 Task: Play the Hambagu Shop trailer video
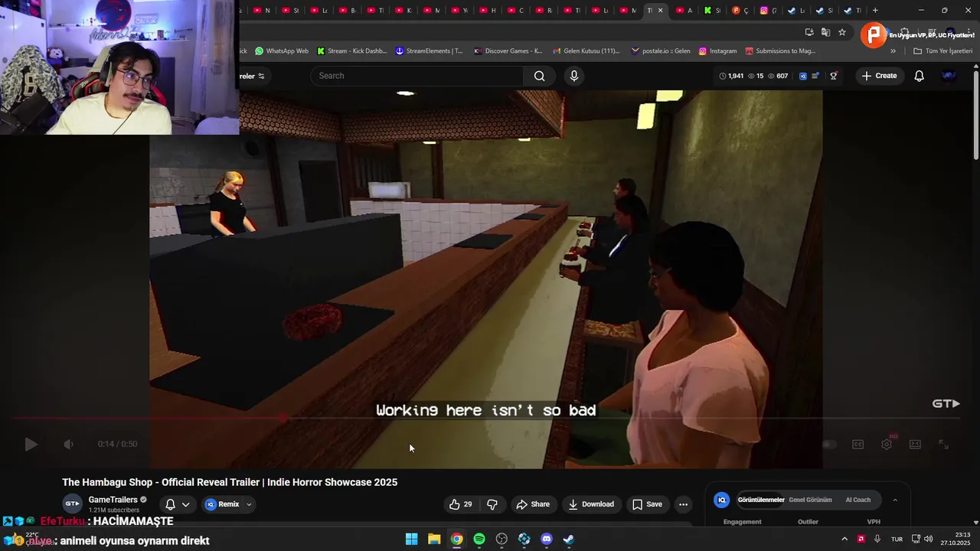[x=31, y=444]
